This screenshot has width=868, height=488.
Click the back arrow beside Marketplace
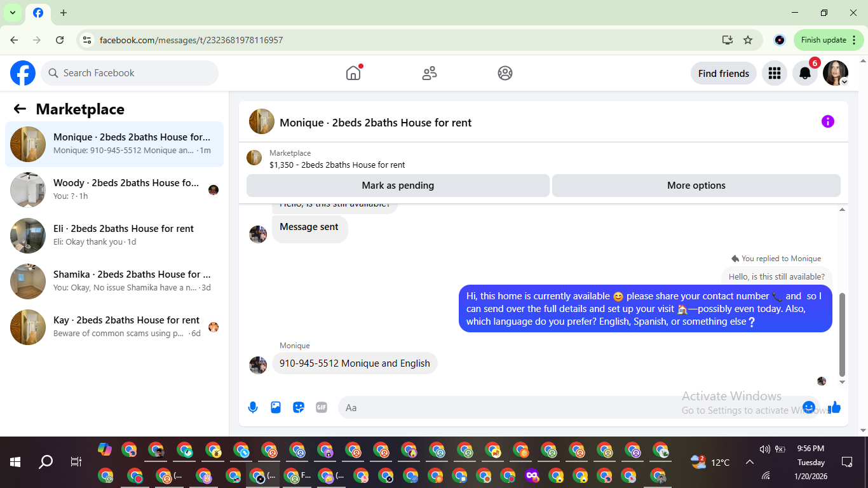click(x=20, y=109)
